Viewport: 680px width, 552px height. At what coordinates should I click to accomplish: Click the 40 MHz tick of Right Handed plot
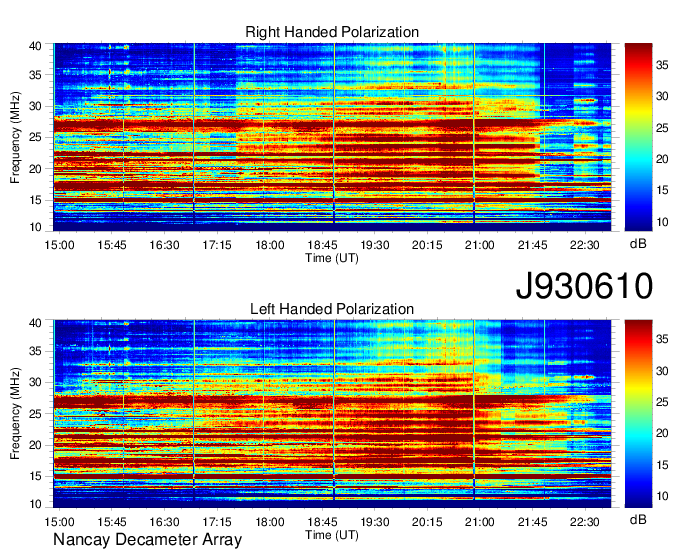pyautogui.click(x=35, y=46)
